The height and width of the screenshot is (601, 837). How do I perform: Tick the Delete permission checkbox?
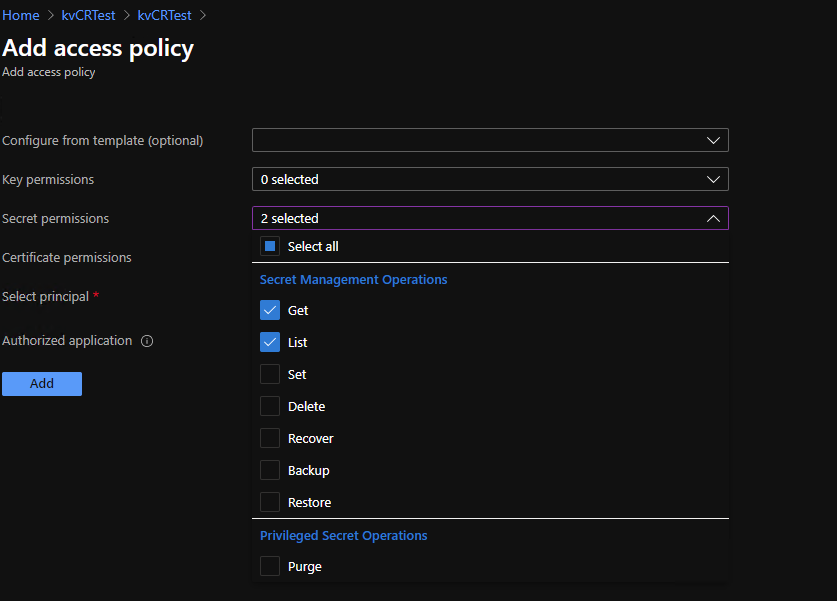pyautogui.click(x=270, y=406)
